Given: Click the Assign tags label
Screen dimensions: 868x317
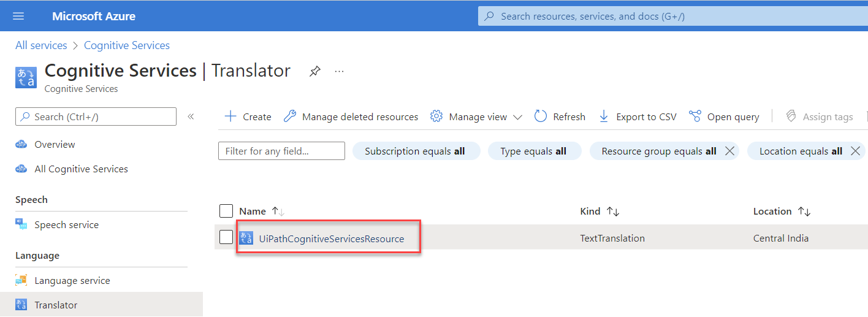Looking at the screenshot, I should pos(828,116).
